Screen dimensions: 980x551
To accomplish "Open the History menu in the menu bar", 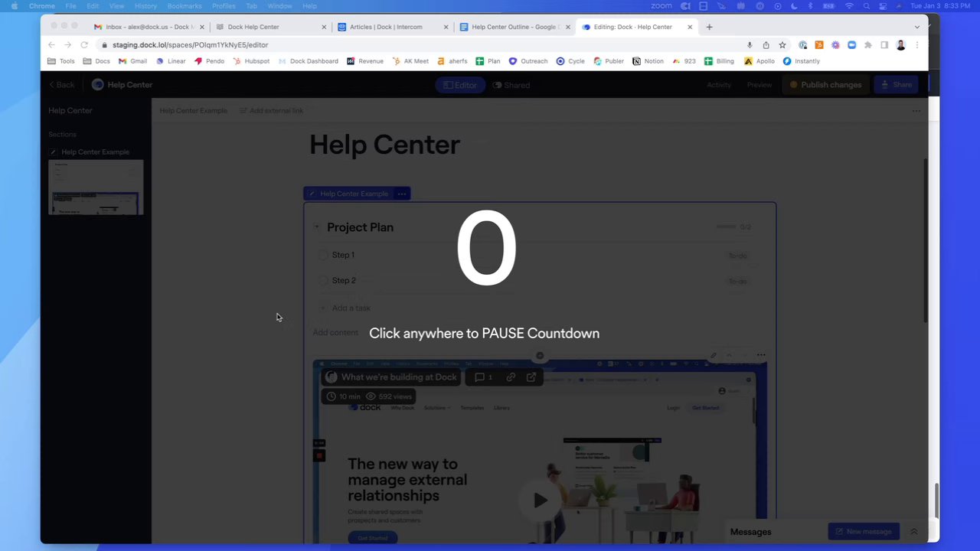I will pyautogui.click(x=145, y=6).
